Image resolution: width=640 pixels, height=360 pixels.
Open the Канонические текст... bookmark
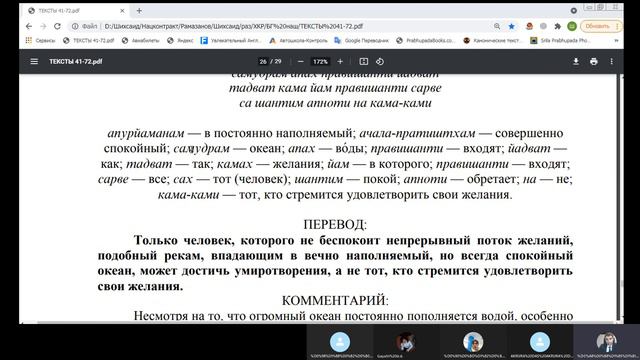[x=493, y=40]
